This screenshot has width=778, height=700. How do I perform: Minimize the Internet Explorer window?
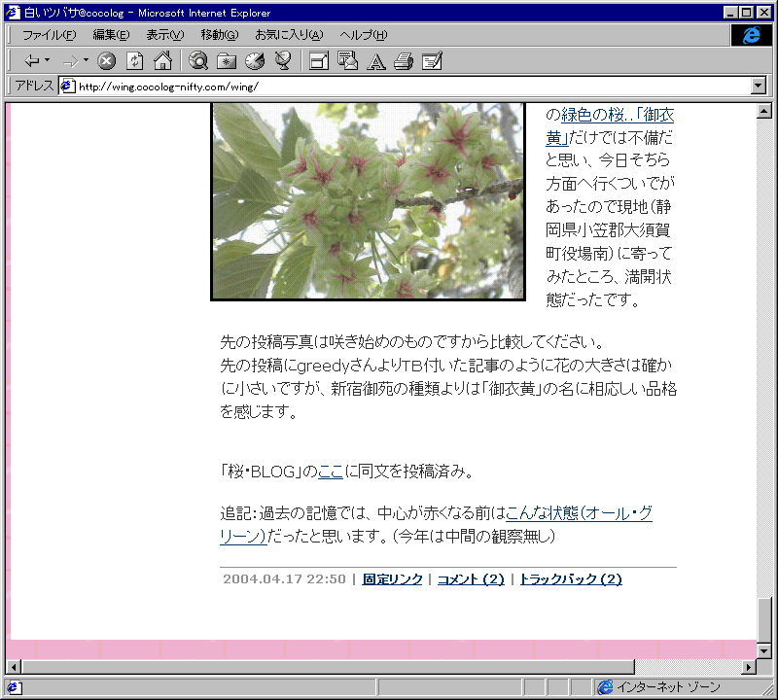pos(730,13)
